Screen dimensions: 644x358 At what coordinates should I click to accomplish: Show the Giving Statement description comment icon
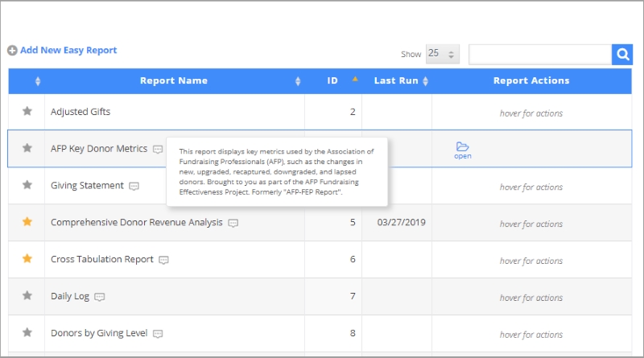click(x=134, y=187)
